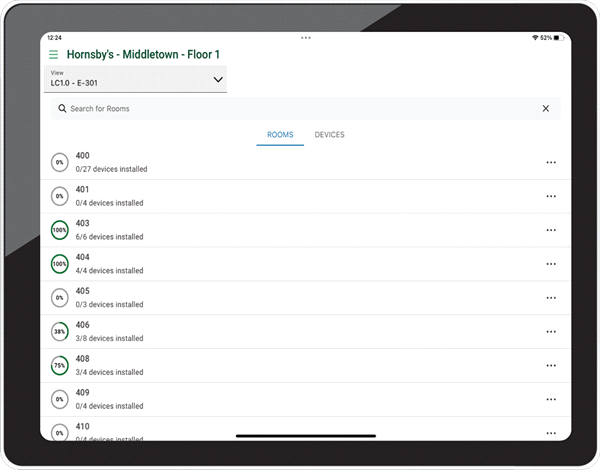Tap the Wi-Fi status icon

tap(535, 38)
